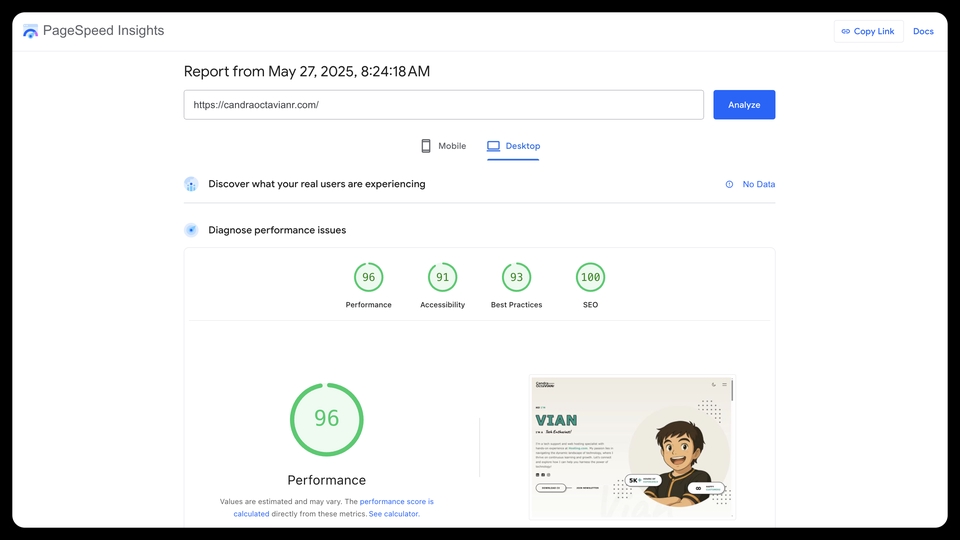The image size is (960, 540).
Task: Click the info icon beside No Data
Action: [729, 184]
